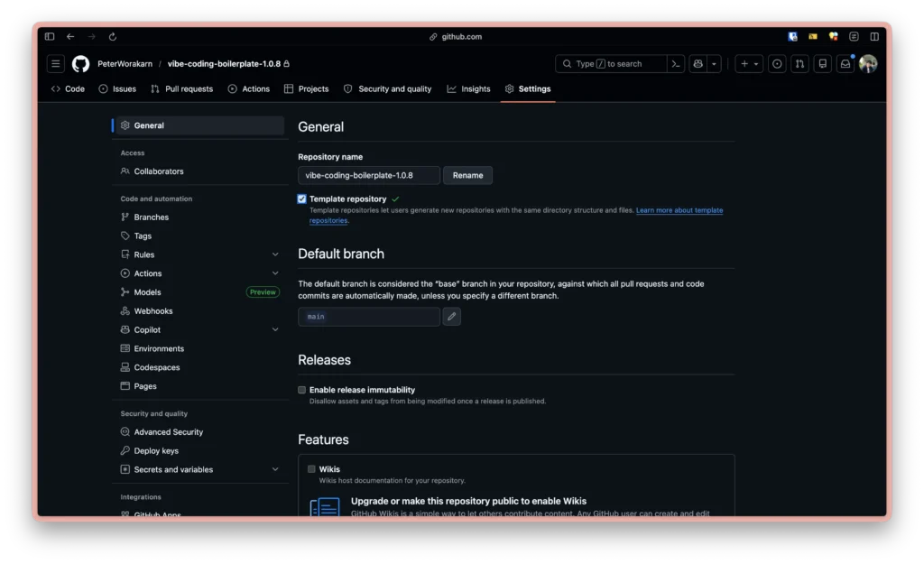Open the Create new dropdown arrow
This screenshot has width=924, height=564.
tap(757, 64)
